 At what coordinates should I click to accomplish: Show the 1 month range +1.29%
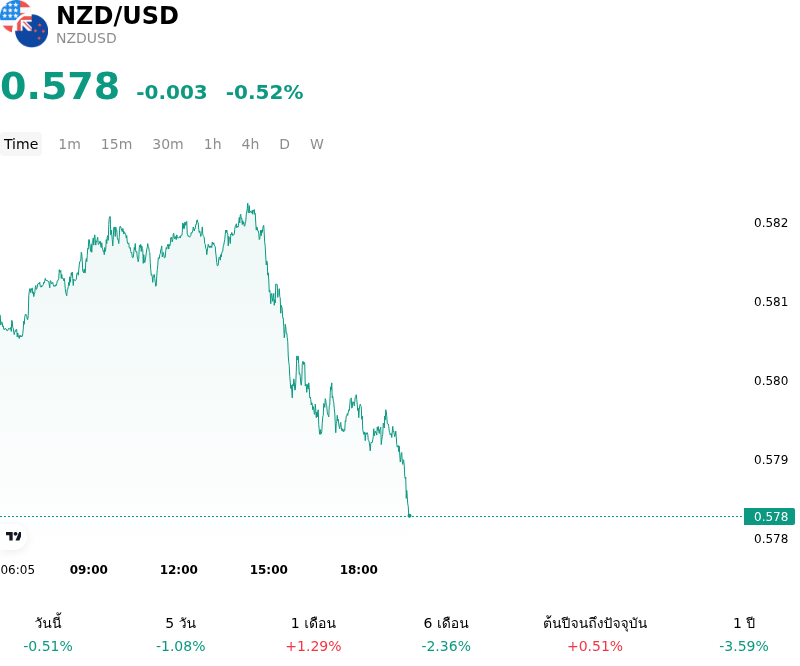pyautogui.click(x=313, y=634)
